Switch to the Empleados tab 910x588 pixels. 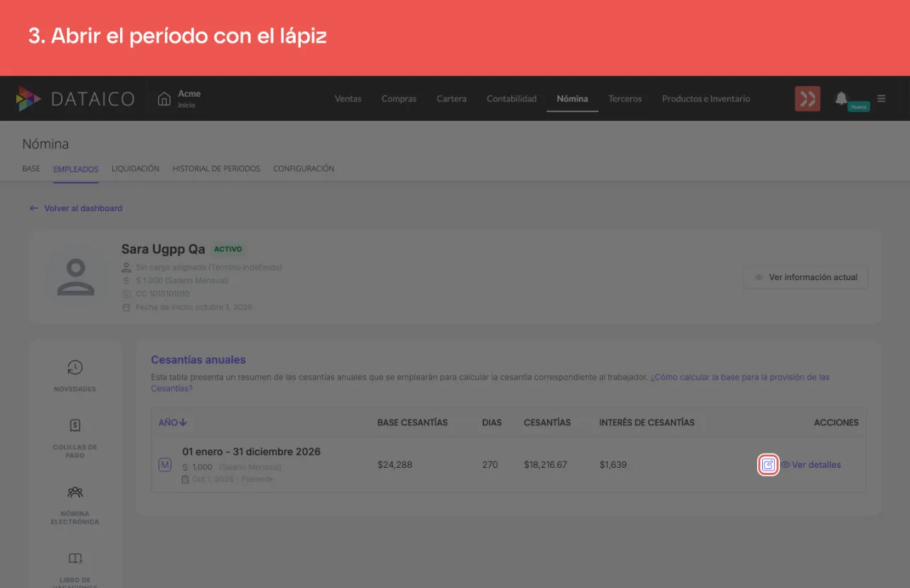tap(76, 169)
